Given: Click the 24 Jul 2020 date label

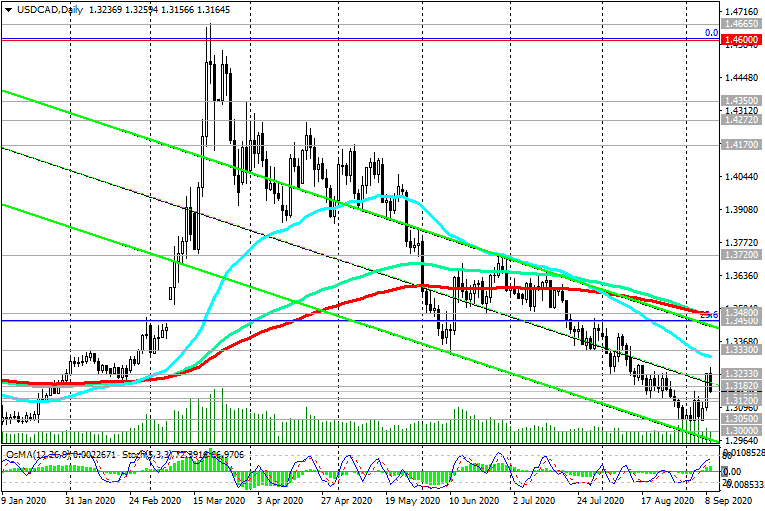Looking at the screenshot, I should [601, 501].
